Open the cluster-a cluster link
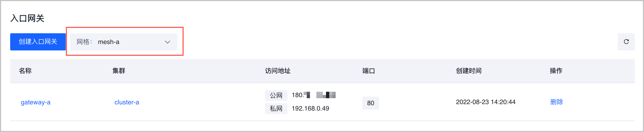This screenshot has width=644, height=132. [127, 102]
